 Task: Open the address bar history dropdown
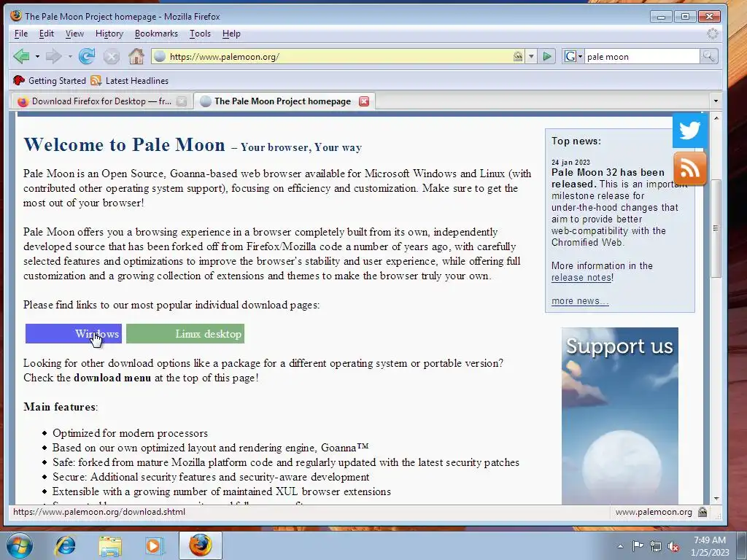(x=531, y=57)
